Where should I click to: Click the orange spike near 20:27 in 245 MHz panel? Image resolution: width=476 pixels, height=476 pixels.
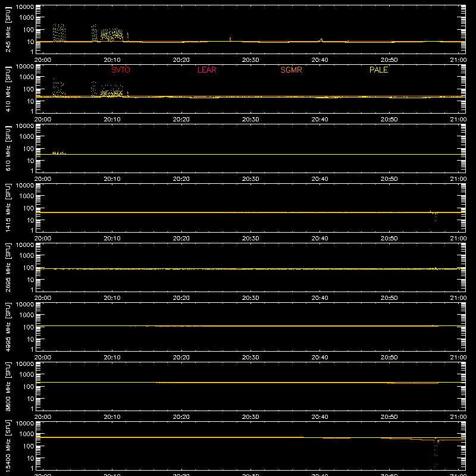coord(230,39)
